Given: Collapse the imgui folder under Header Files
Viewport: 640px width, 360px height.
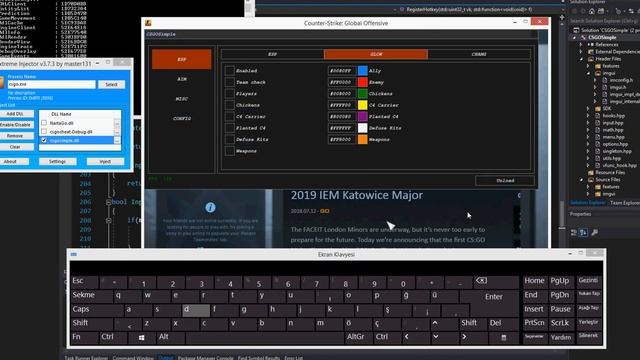Looking at the screenshot, I should point(589,73).
